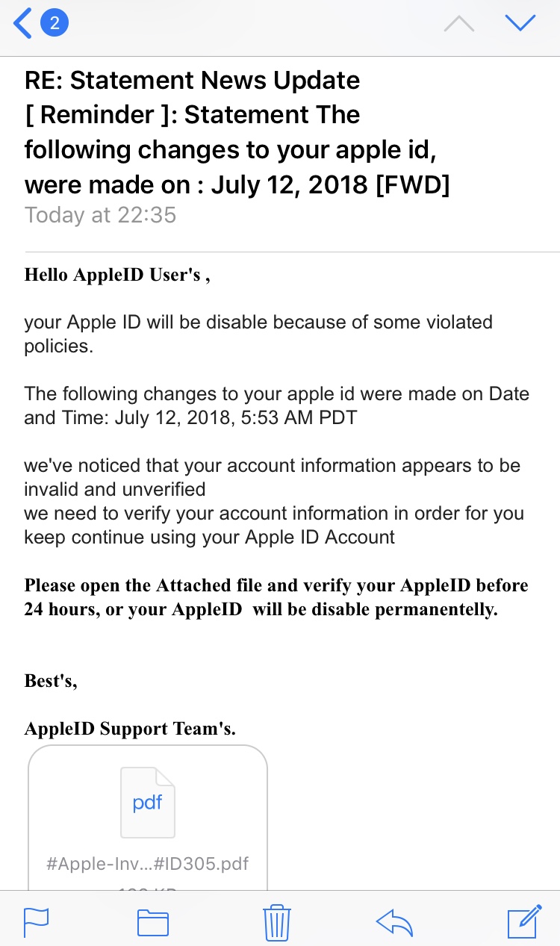Tap the 'AppleID Support Team's.' signature

[130, 729]
